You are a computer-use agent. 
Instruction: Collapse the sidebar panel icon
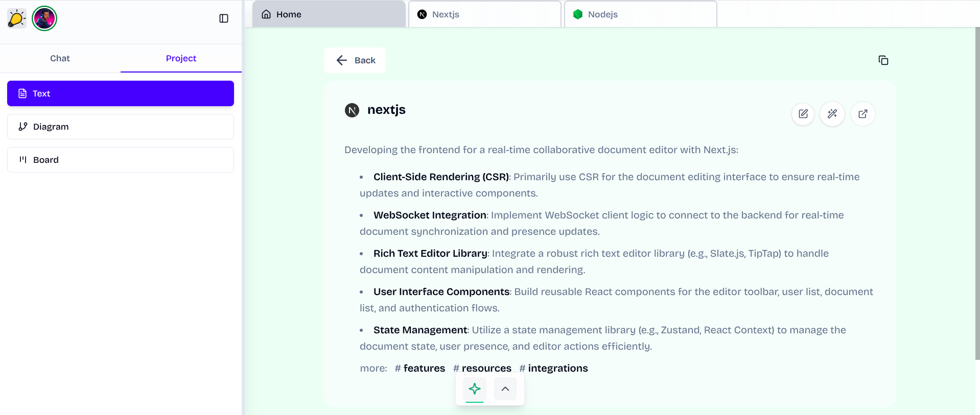[224, 18]
